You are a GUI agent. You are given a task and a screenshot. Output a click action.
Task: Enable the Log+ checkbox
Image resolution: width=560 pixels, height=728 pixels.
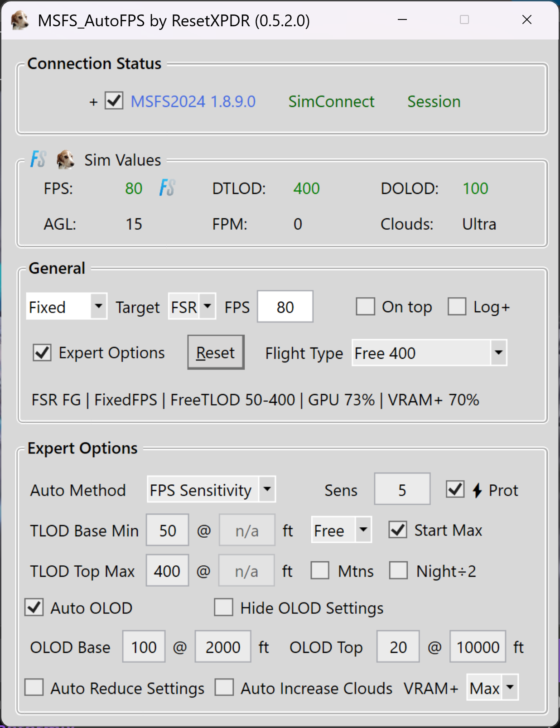(457, 307)
